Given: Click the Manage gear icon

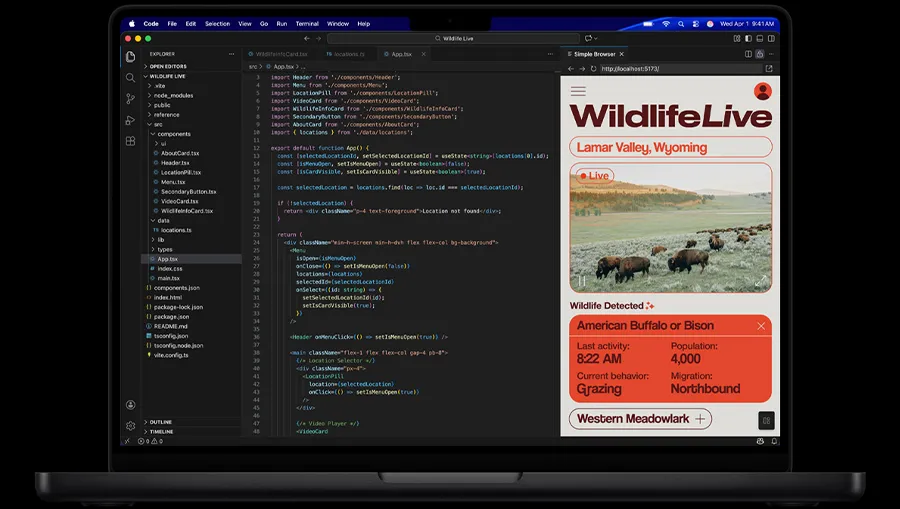Looking at the screenshot, I should point(130,425).
